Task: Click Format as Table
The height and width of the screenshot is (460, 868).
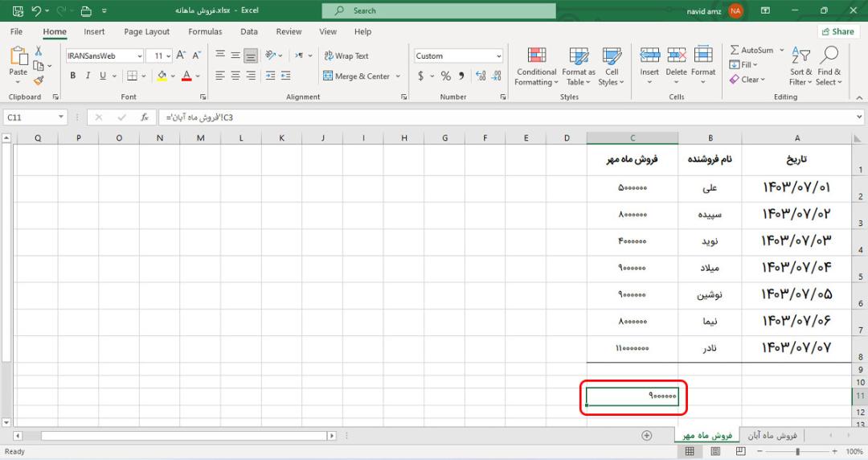Action: [x=579, y=67]
